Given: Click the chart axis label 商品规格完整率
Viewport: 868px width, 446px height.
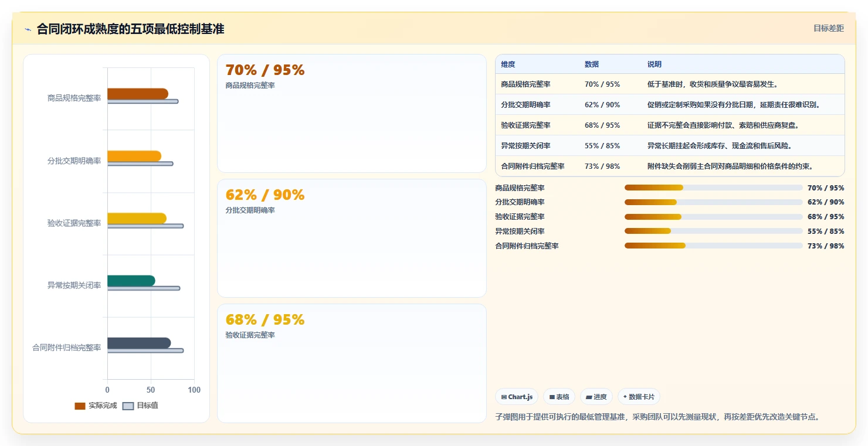Looking at the screenshot, I should point(74,98).
